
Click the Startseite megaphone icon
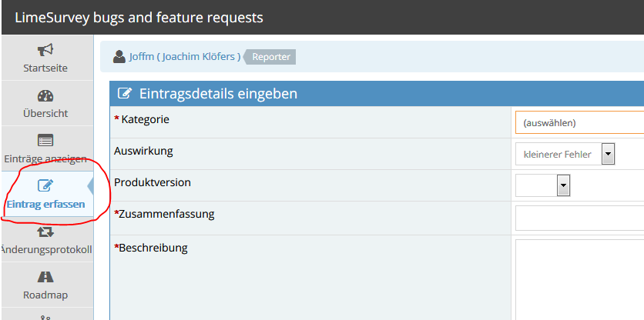click(45, 50)
